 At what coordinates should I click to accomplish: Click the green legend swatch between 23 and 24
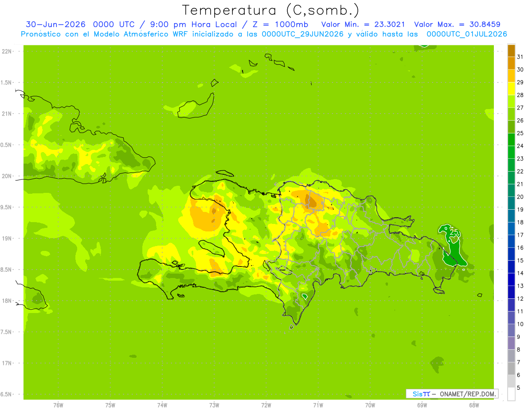tap(511, 152)
